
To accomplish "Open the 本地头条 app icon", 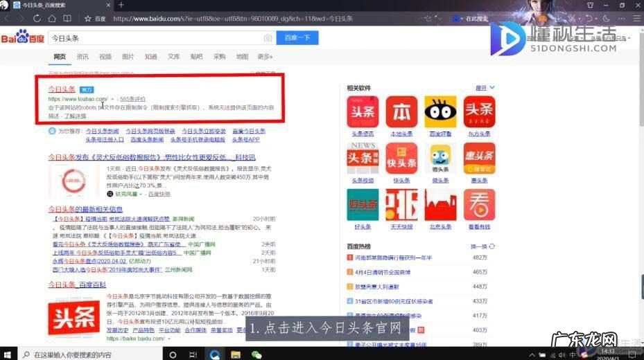I will 401,112.
